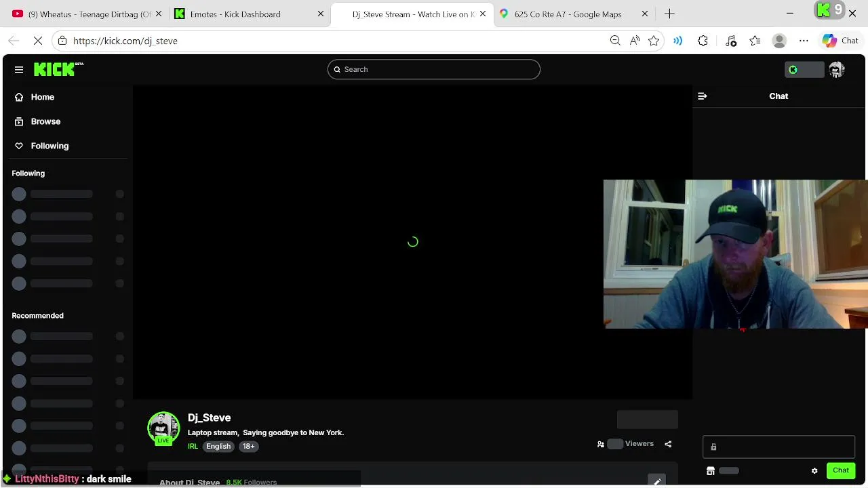Close the Emotes Kick Dashboard tab
Screen dimensions: 868x488
point(321,14)
